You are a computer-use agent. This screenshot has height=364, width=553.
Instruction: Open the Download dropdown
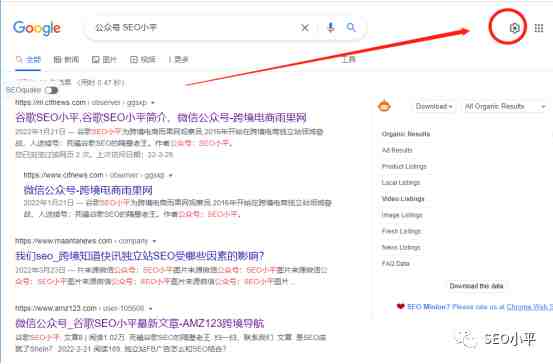point(434,106)
